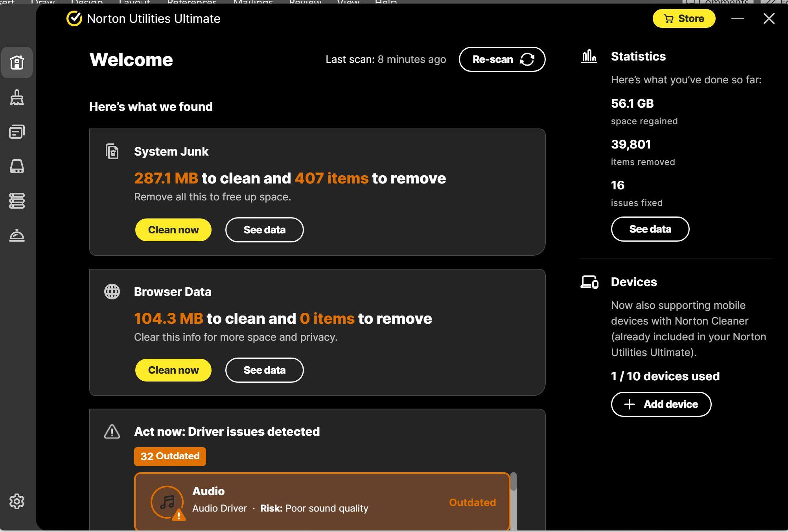This screenshot has width=788, height=532.
Task: Add a new device
Action: [x=661, y=404]
